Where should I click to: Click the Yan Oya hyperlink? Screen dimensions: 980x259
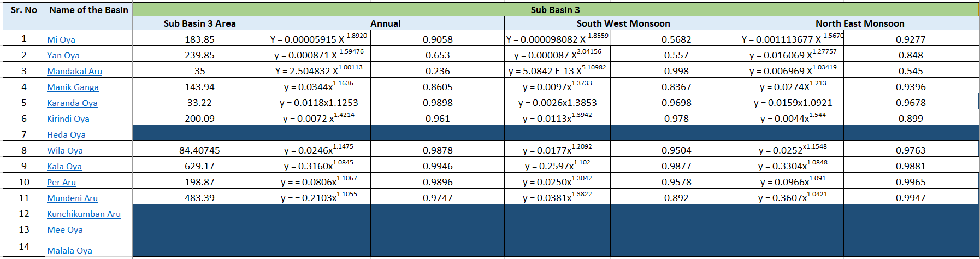coord(63,55)
